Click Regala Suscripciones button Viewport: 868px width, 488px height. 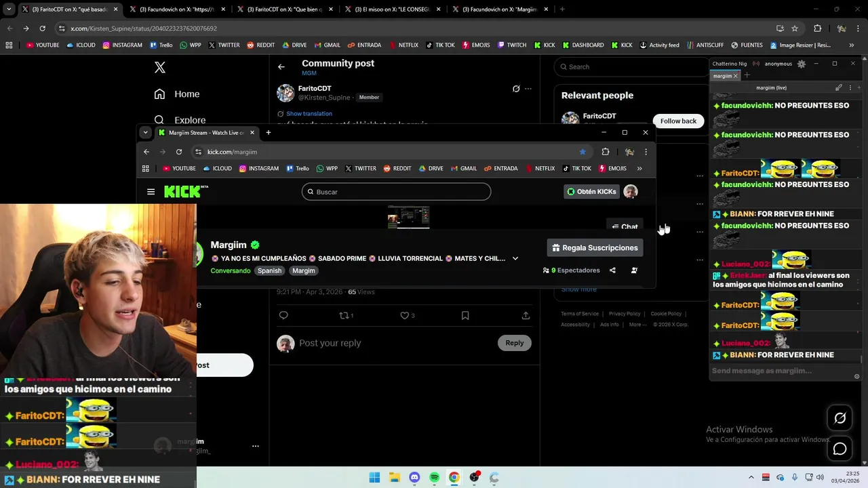595,248
